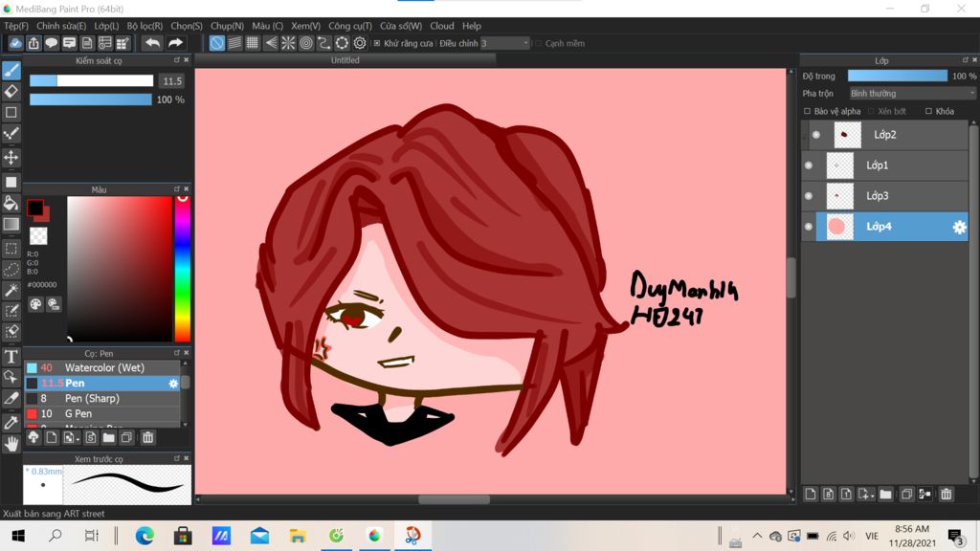Click the transparent color swatch
Image resolution: width=980 pixels, height=551 pixels.
38,235
